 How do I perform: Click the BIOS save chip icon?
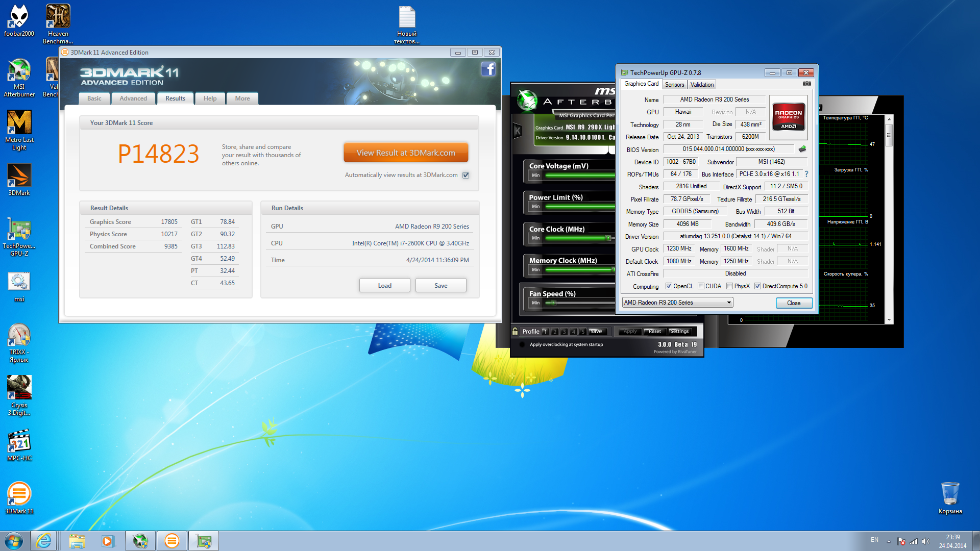pyautogui.click(x=802, y=149)
